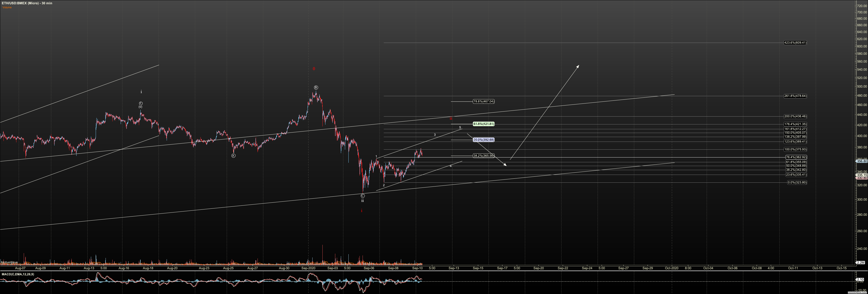Select the 23.6%(335.41) Fibonacci label
This screenshot has width=868, height=294.
point(796,175)
